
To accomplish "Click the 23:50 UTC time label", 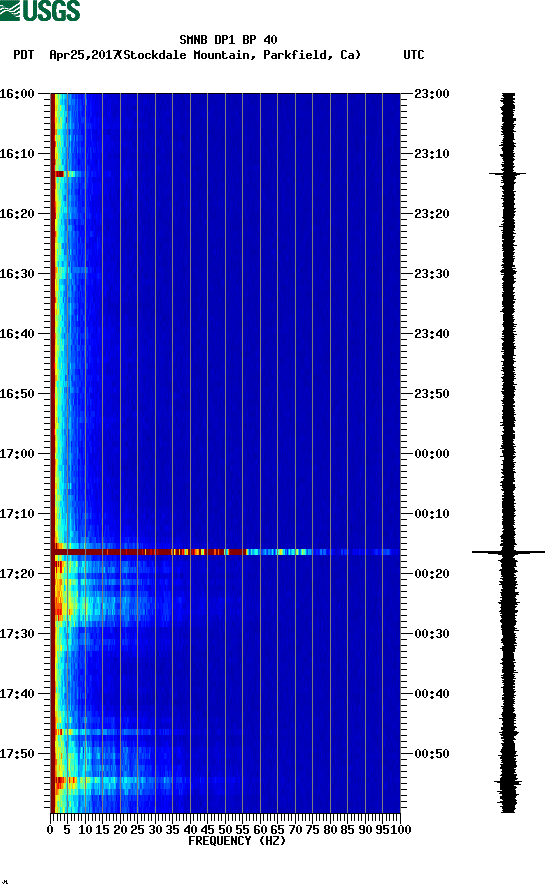I will coord(431,394).
